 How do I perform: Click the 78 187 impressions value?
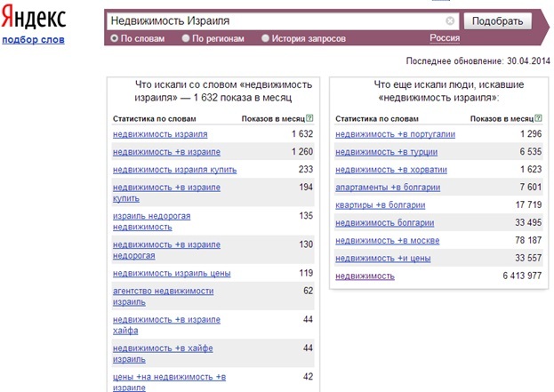coord(528,240)
